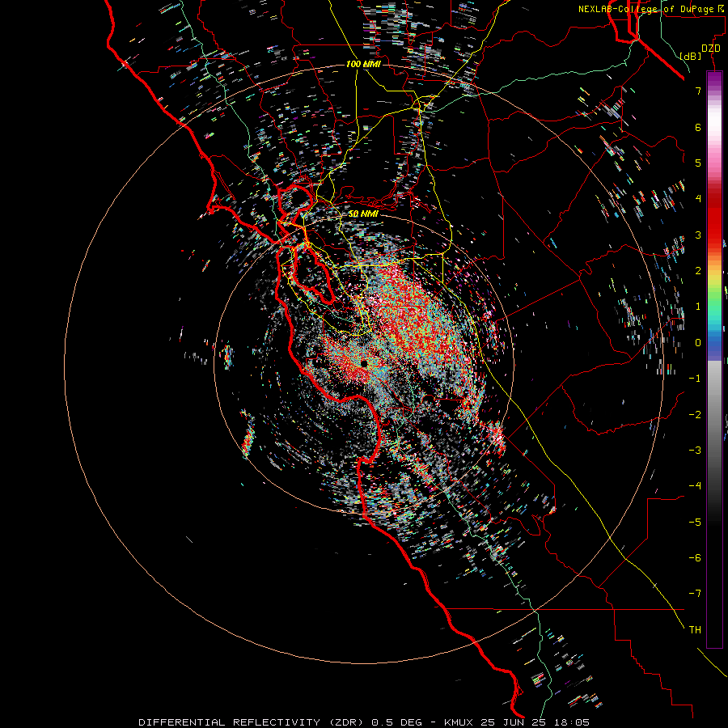Select the -2 value on the dB scale
The height and width of the screenshot is (728, 728).
pyautogui.click(x=695, y=415)
